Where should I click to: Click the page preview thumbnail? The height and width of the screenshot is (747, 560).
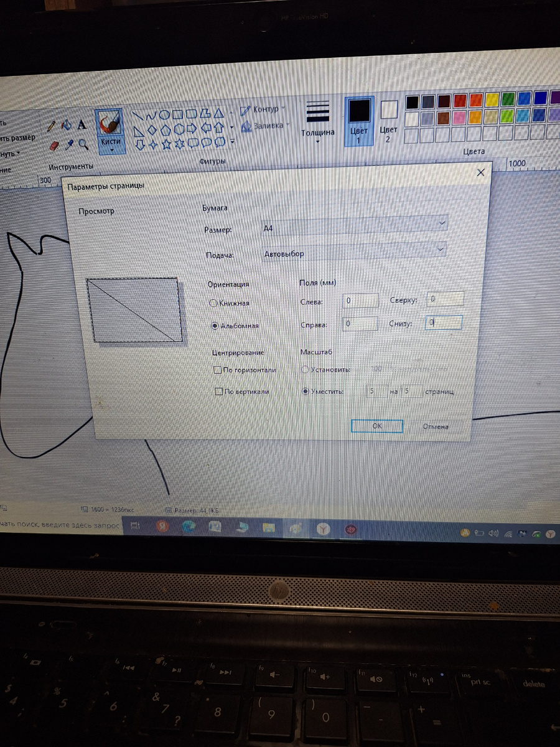click(134, 309)
